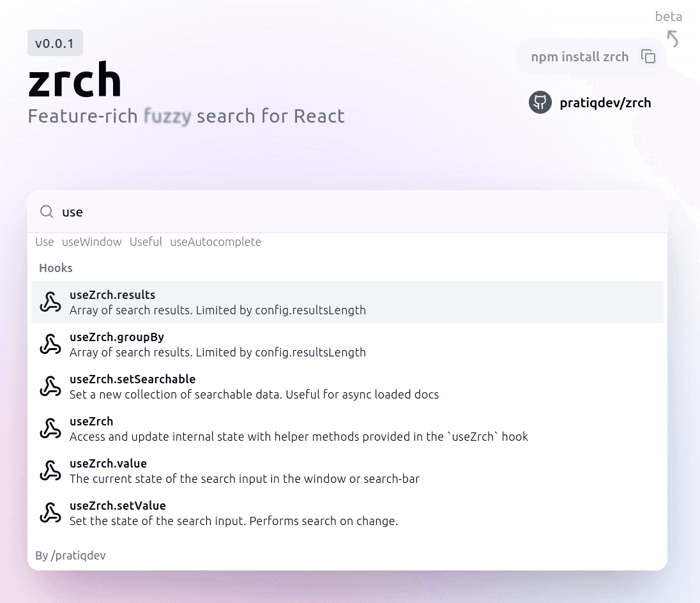700x603 pixels.
Task: Choose the plain useZrch hook result
Action: (x=91, y=422)
